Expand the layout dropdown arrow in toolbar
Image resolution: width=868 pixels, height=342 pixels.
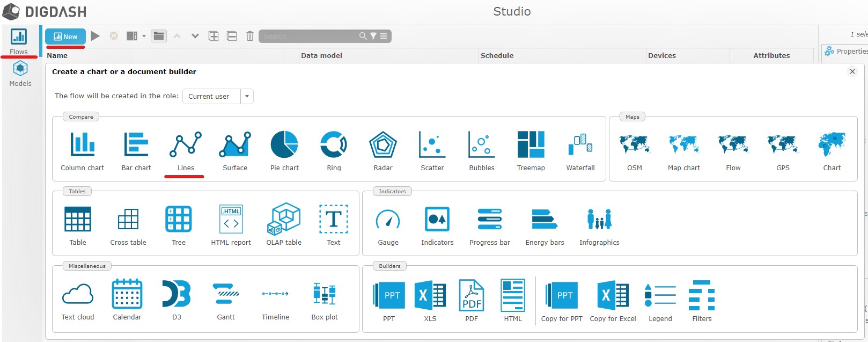pyautogui.click(x=144, y=37)
